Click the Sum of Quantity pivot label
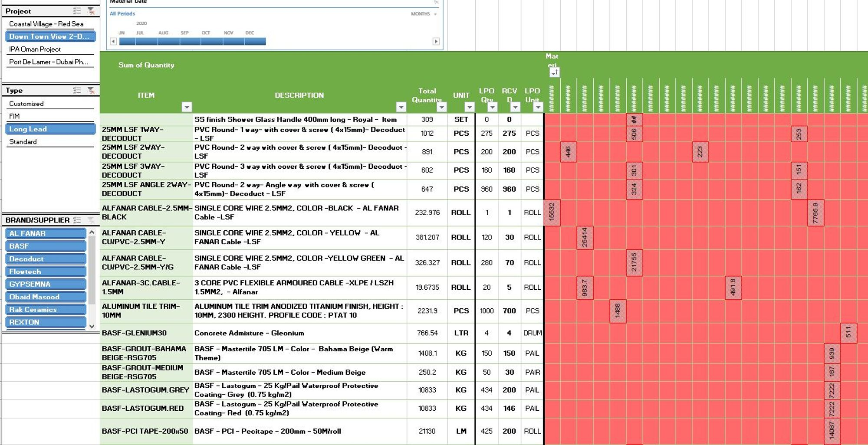 click(146, 65)
